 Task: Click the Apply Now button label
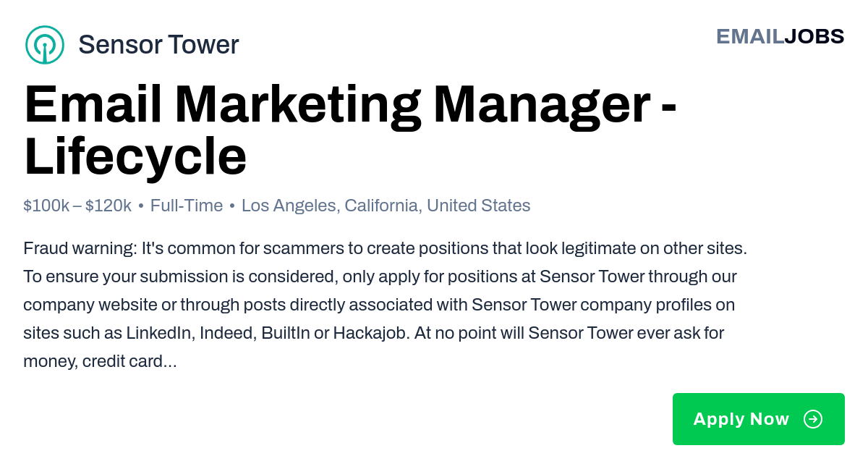tap(741, 419)
